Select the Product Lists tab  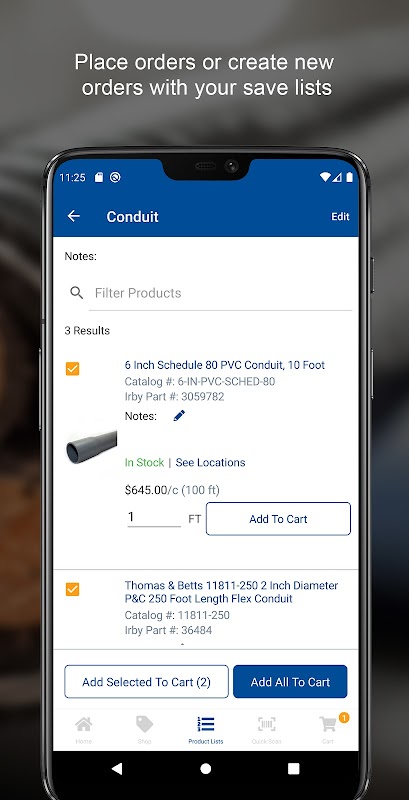pyautogui.click(x=206, y=730)
